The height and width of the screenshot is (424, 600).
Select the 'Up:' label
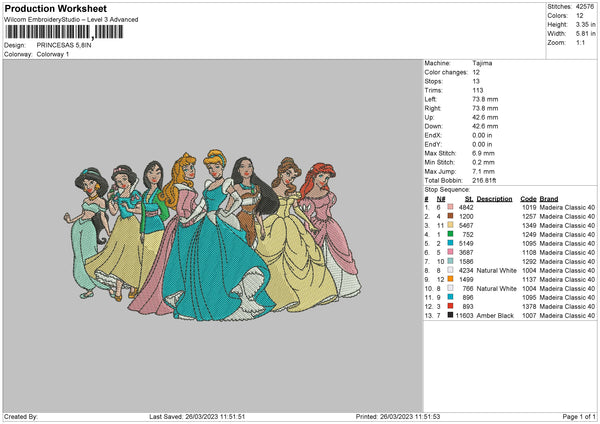click(429, 117)
